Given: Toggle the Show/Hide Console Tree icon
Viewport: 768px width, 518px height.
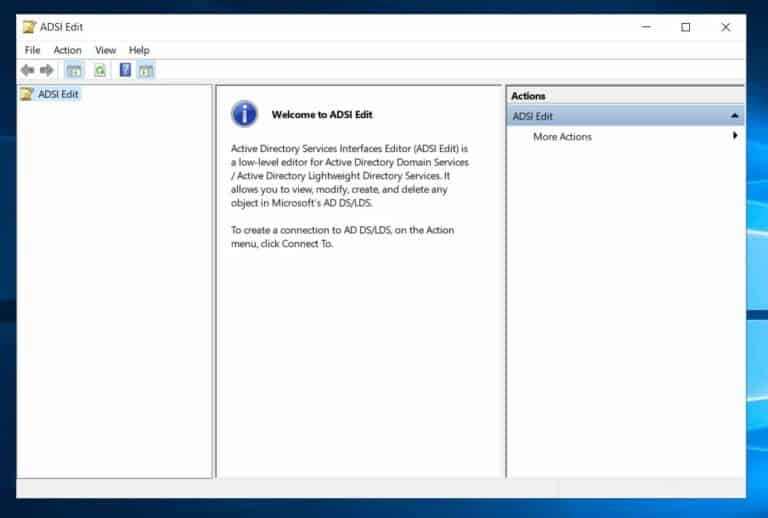Looking at the screenshot, I should click(x=74, y=71).
